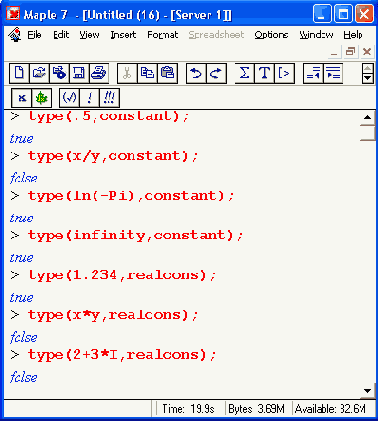This screenshot has height=421, width=378.
Task: Open the Window menu
Action: coord(316,35)
